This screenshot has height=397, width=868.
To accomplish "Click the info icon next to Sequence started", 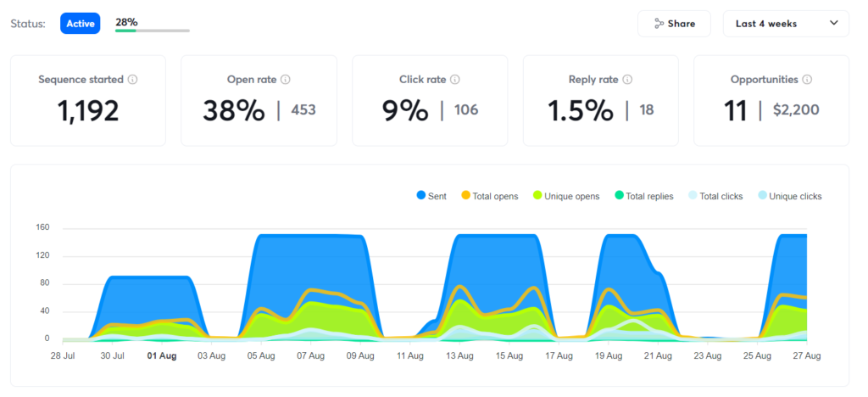I will click(x=133, y=80).
